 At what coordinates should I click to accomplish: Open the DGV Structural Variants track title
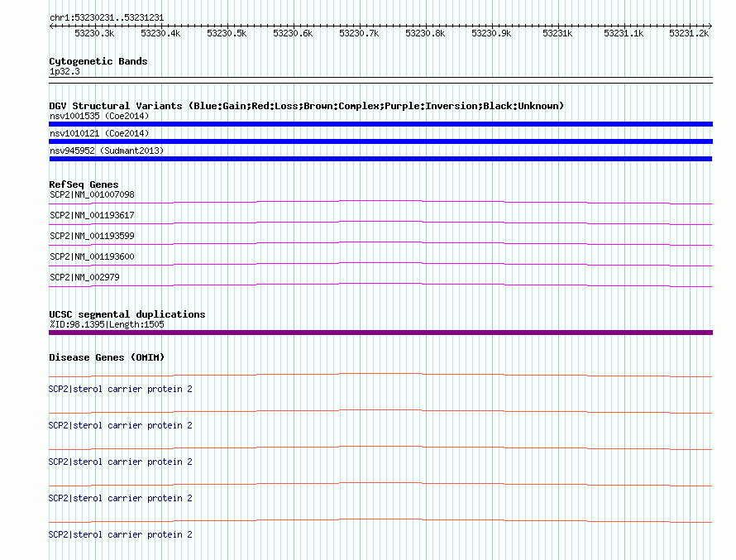click(x=307, y=106)
